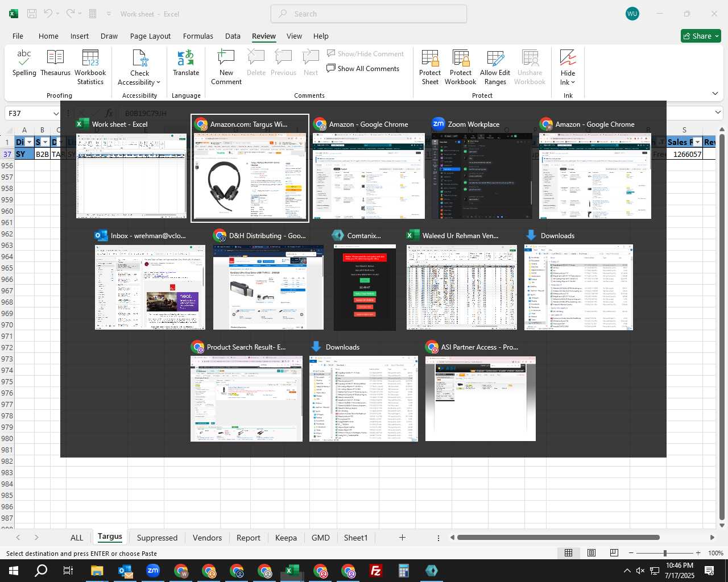Click the Search box in title bar
The image size is (728, 582).
click(x=369, y=14)
